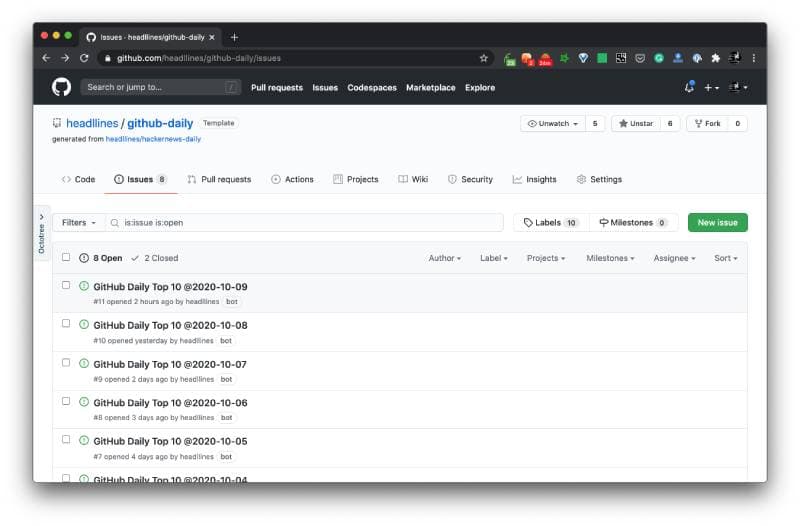Switch to repo Pull requests tab
This screenshot has height=526, width=800.
[219, 180]
